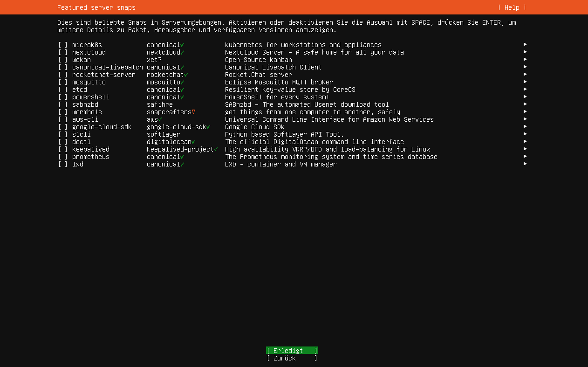
Task: Enable the mosquitto MQTT broker snap
Action: pyautogui.click(x=63, y=82)
